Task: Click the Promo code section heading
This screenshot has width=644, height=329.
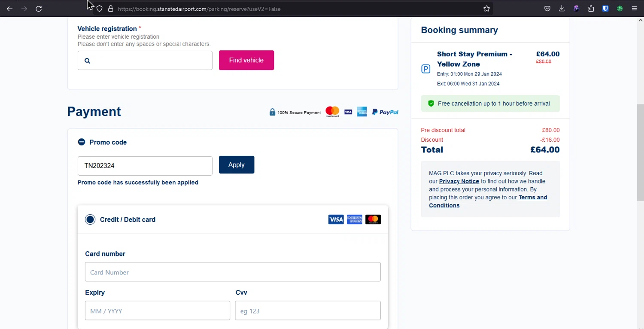Action: click(108, 142)
